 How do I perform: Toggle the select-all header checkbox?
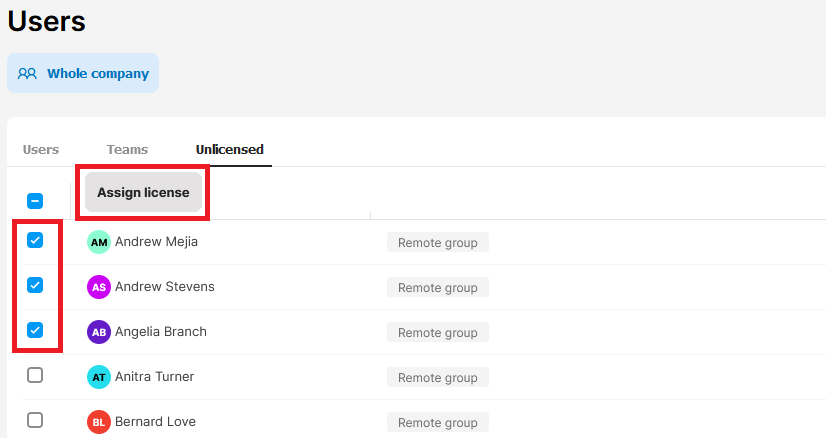click(35, 201)
